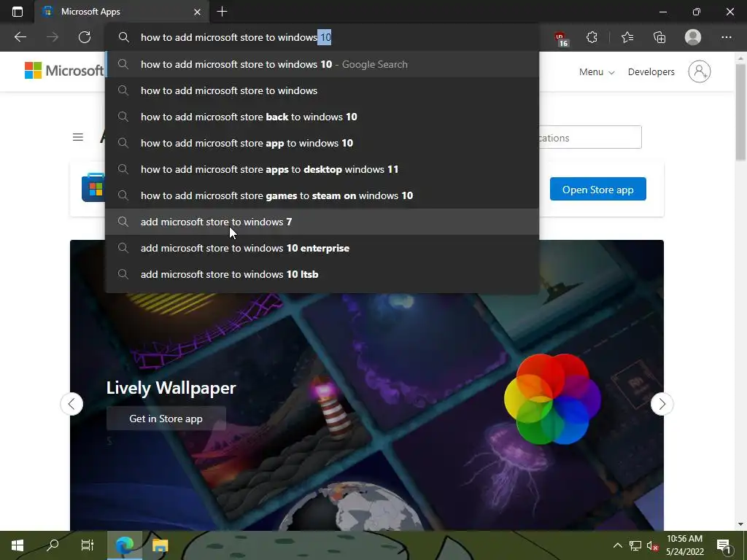
Task: Click the Lively Wallpaper colorful logo
Action: point(552,399)
